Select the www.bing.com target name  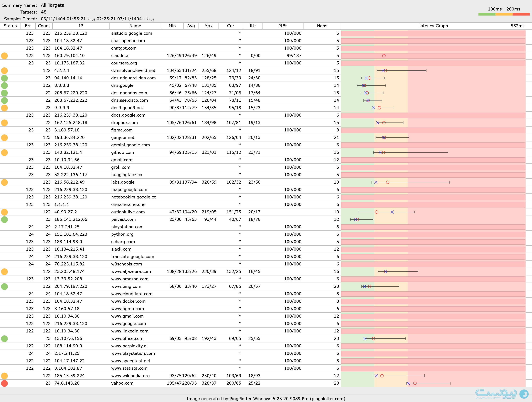click(x=126, y=286)
